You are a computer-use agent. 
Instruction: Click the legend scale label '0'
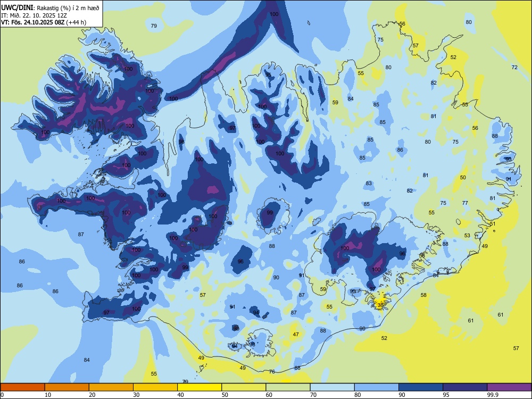(2, 395)
